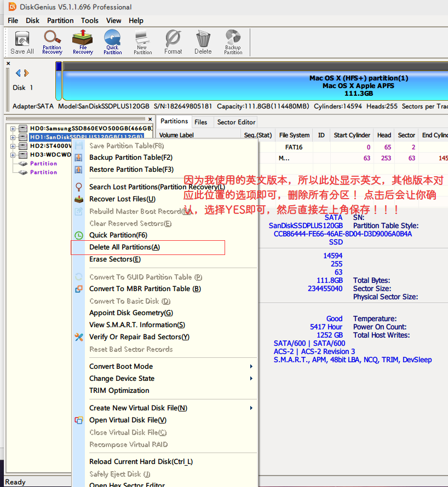The height and width of the screenshot is (487, 448).
Task: Click the Save All toolbar icon
Action: point(22,43)
